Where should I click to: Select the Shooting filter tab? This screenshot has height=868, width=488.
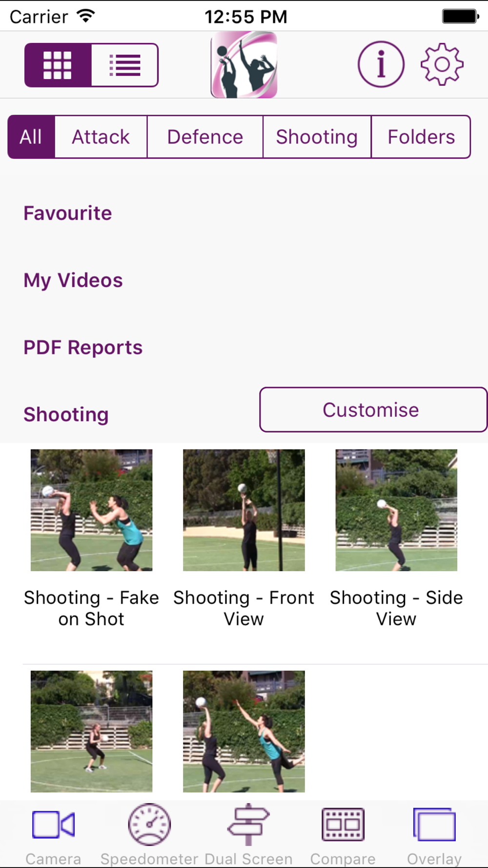pos(317,137)
